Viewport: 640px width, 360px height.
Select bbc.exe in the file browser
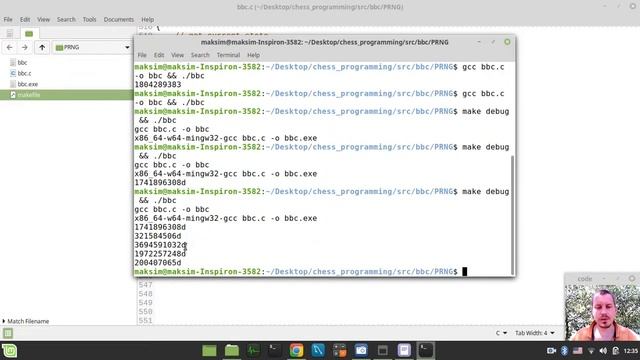tap(27, 84)
